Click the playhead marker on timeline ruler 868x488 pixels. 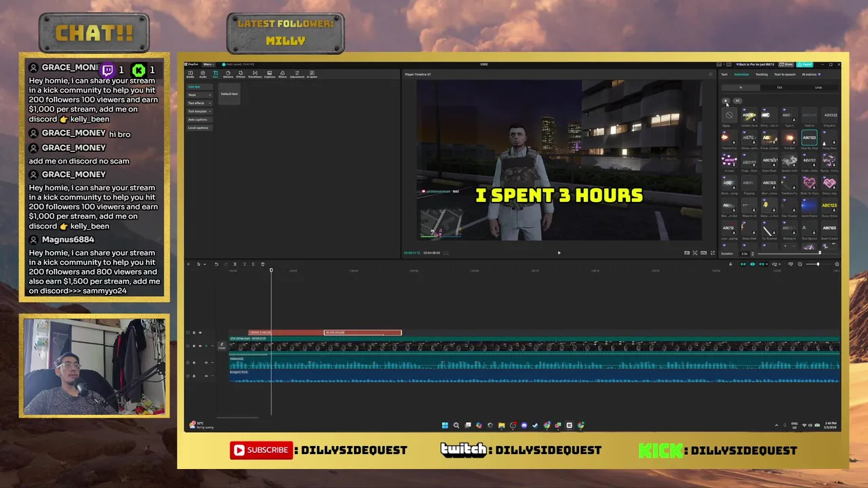(271, 270)
